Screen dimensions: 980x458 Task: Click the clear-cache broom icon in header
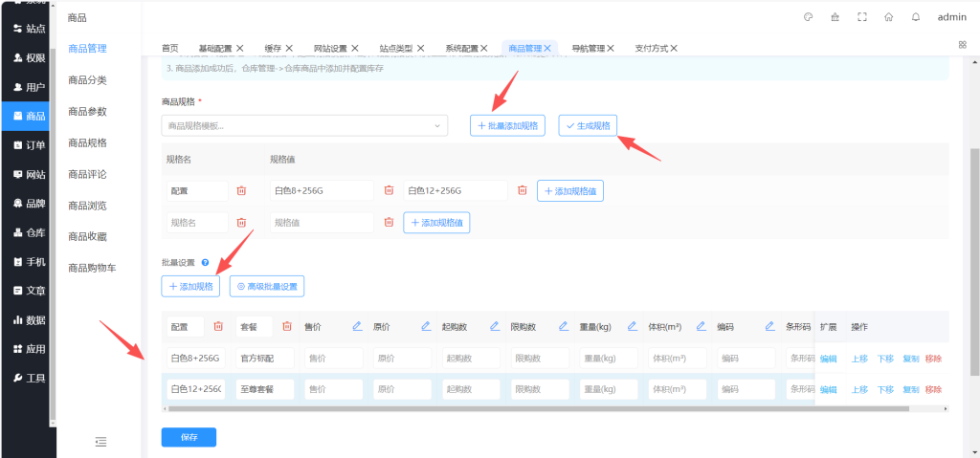(x=835, y=17)
